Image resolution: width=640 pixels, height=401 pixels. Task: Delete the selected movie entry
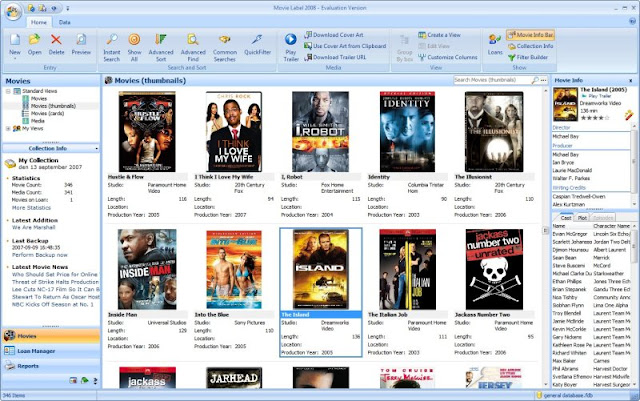[x=56, y=44]
